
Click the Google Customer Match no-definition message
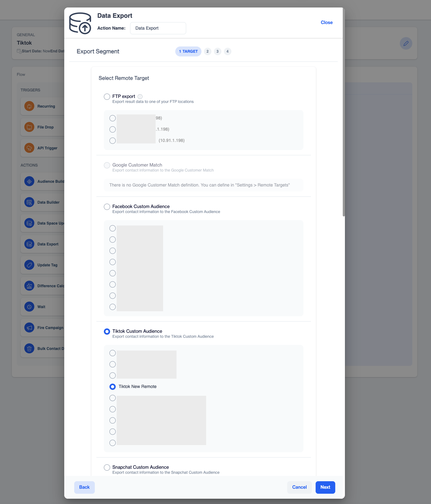pyautogui.click(x=203, y=185)
